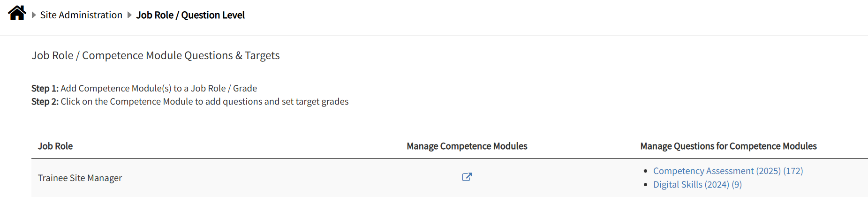This screenshot has height=197, width=868.
Task: Click the Step 2 instruction text
Action: click(x=204, y=101)
